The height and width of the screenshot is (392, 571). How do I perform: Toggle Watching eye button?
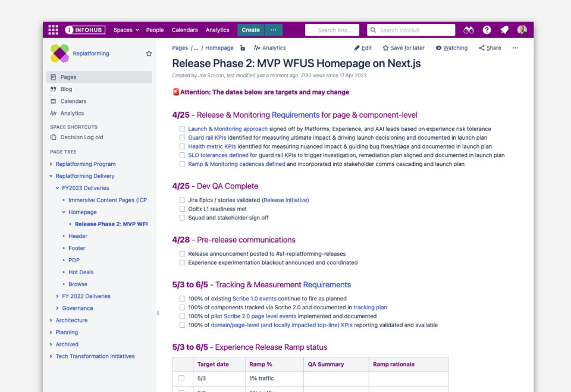tap(451, 48)
